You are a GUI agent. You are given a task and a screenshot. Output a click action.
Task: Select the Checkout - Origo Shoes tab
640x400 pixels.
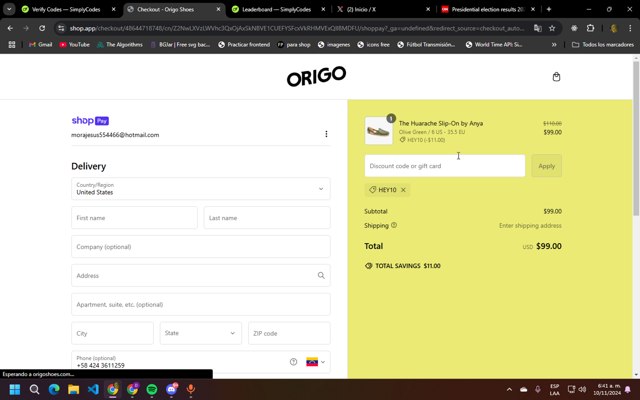[x=165, y=9]
